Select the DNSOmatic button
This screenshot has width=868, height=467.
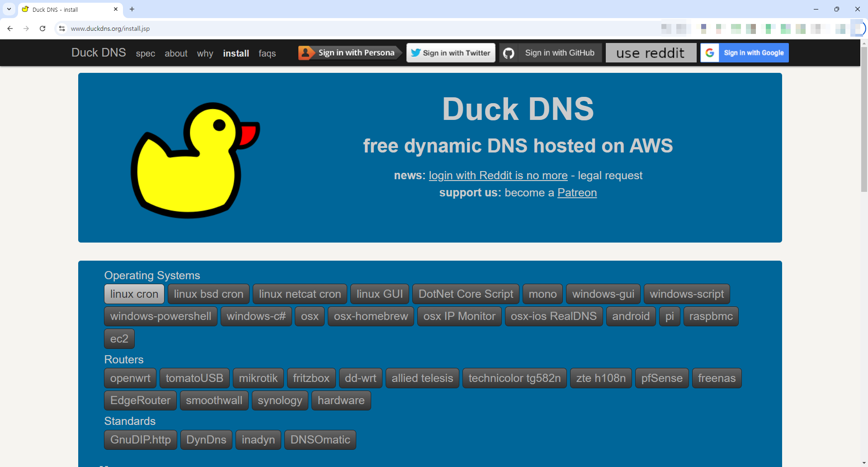(320, 440)
